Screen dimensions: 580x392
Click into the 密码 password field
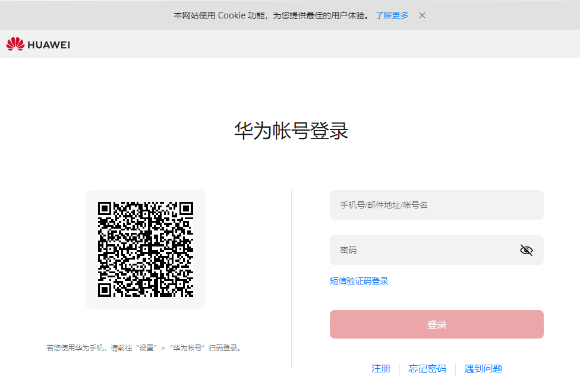(x=436, y=250)
